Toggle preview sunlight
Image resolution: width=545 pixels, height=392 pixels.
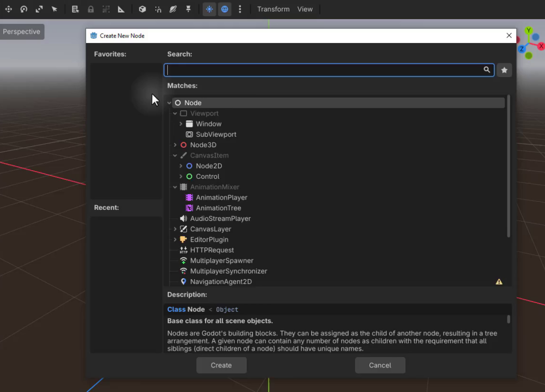pyautogui.click(x=209, y=9)
